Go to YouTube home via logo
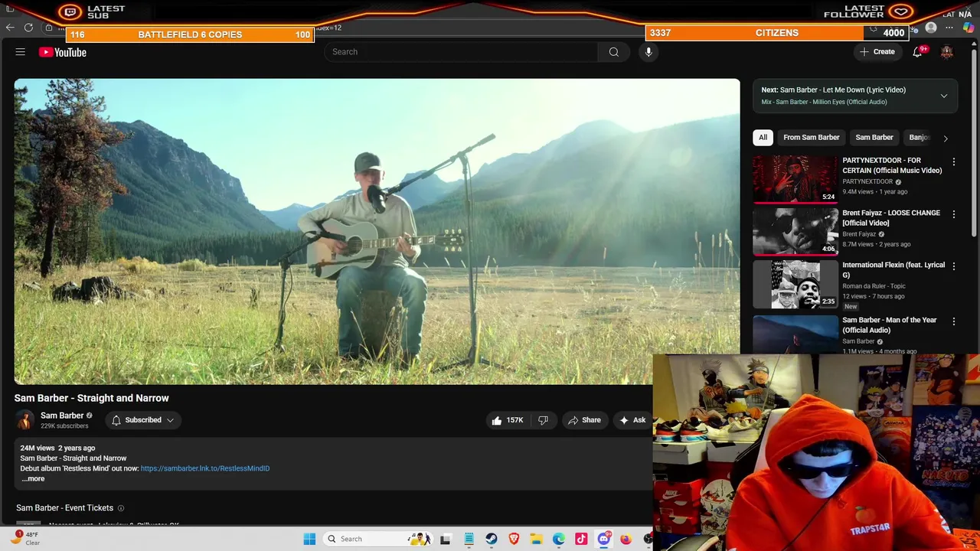This screenshot has height=551, width=980. coord(63,52)
